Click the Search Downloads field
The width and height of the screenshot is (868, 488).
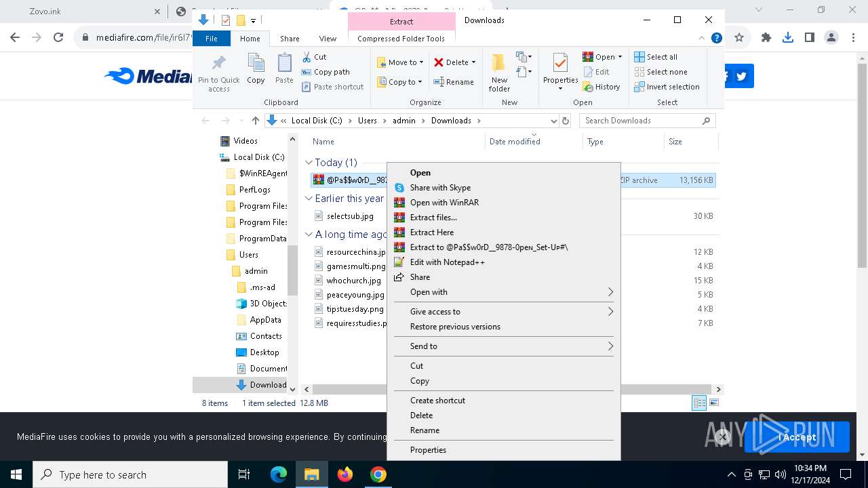[x=647, y=121]
